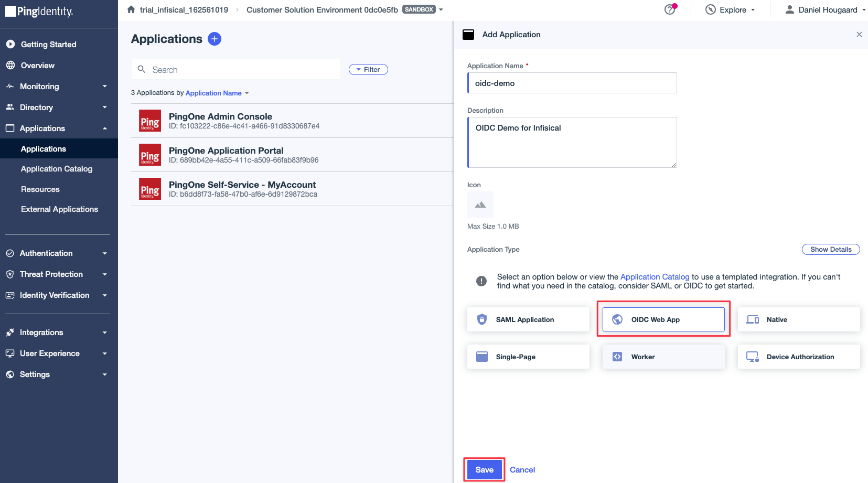Click the Worker code icon
Viewport: 868px width, 483px height.
click(617, 357)
